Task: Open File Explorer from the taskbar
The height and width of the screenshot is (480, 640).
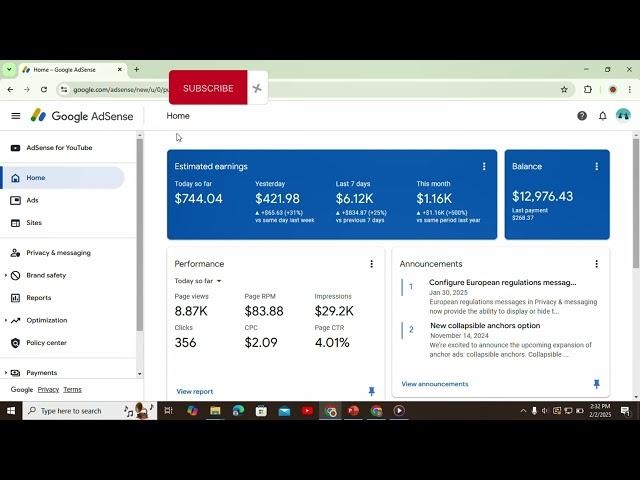Action: pos(215,411)
